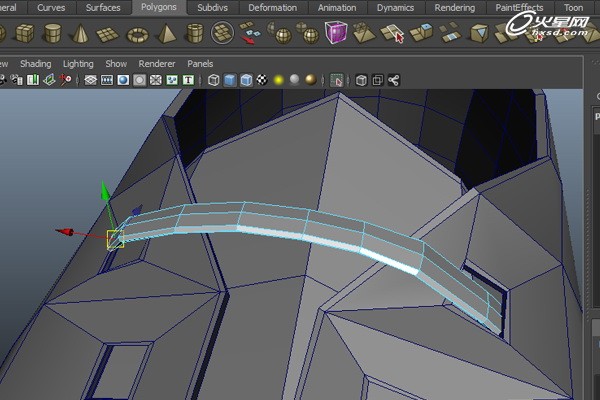Click the polygon pipe shelf icon

(194, 34)
